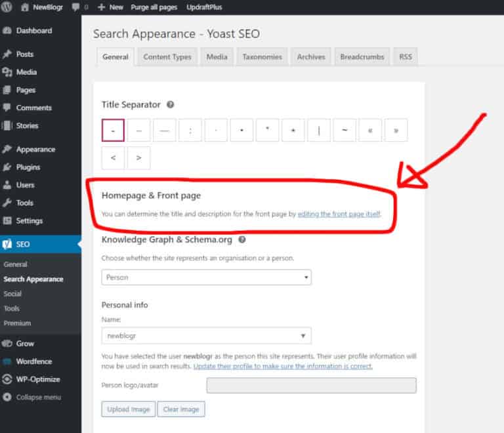
Task: Collapse the admin sidebar menu
Action: (38, 397)
